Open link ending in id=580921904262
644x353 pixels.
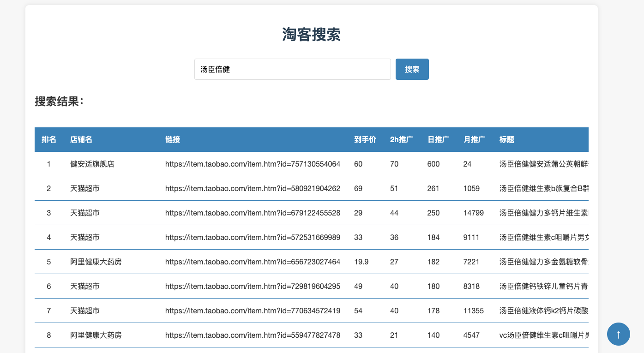[253, 188]
